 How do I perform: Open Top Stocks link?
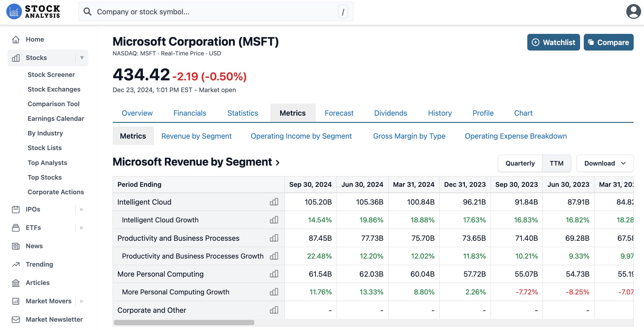45,177
